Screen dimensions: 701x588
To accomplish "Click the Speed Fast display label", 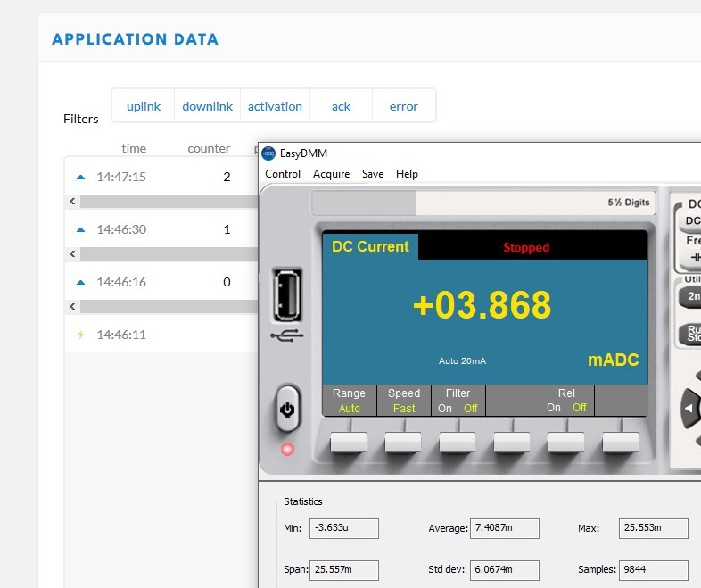I will coord(404,401).
